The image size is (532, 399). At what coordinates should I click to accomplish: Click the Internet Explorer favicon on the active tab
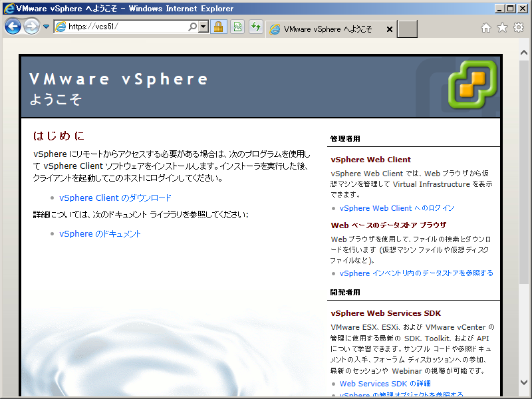274,29
